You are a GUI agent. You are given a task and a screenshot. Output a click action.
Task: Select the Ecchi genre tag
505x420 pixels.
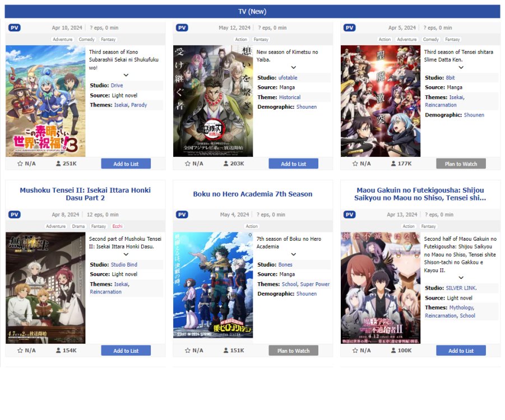[x=117, y=226]
